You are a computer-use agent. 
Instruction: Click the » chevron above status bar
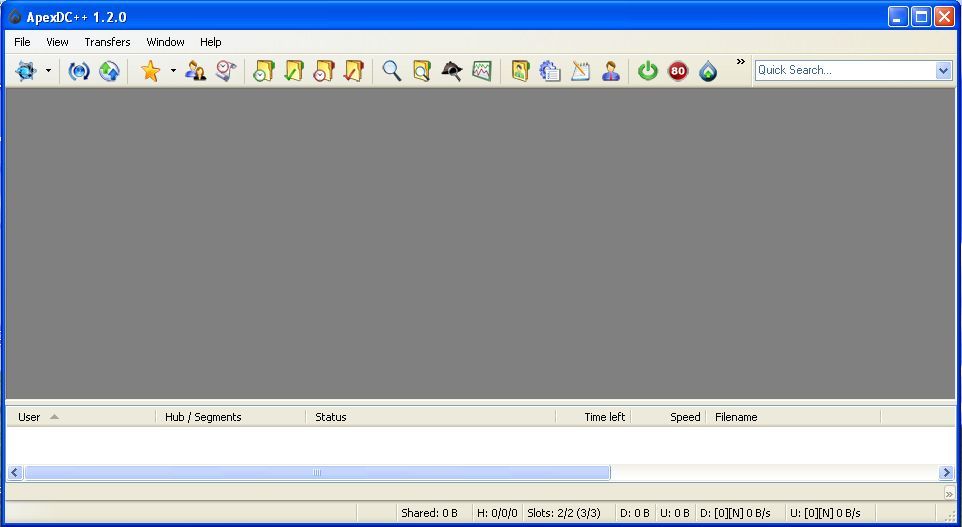click(x=949, y=493)
